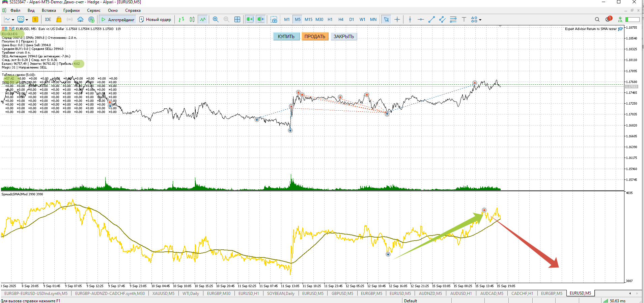Take a chart screenshot with camera icon
The width and height of the screenshot is (644, 303).
pos(274,20)
